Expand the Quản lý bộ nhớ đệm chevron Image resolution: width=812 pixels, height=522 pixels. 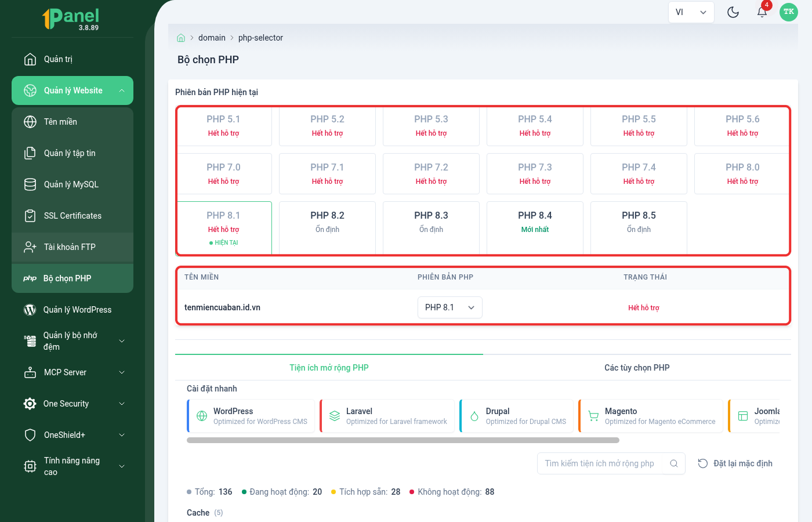[x=122, y=341]
